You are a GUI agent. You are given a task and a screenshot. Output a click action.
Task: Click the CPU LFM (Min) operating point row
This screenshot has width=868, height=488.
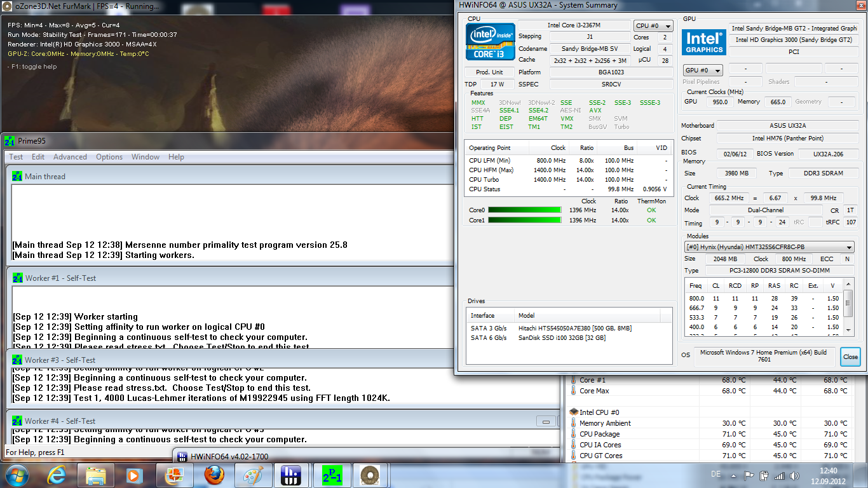pos(569,161)
